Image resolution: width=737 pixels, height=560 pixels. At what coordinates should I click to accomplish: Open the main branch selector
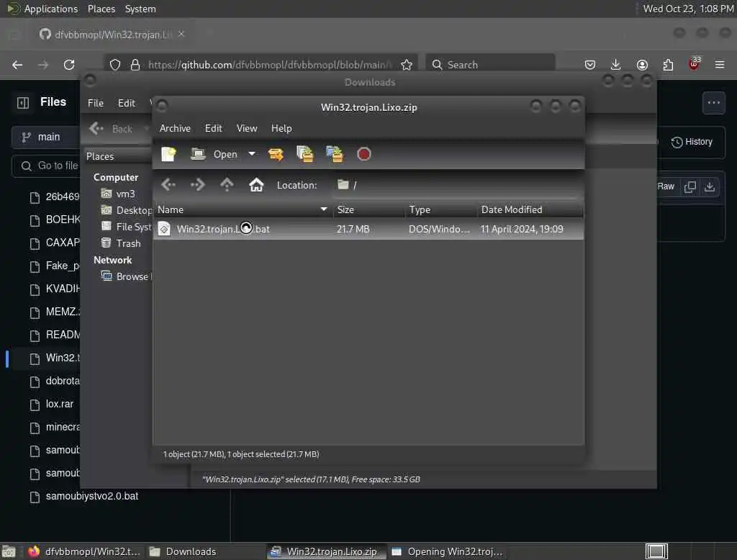(45, 137)
